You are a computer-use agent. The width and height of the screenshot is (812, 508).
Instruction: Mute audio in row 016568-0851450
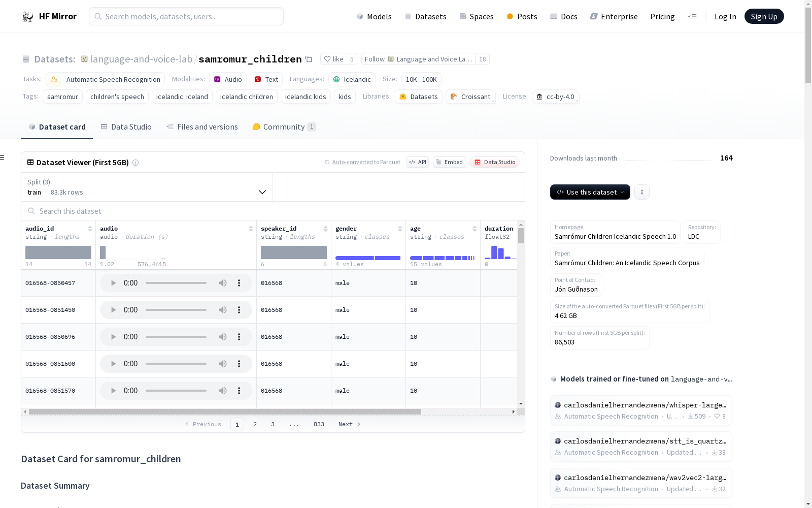point(223,310)
